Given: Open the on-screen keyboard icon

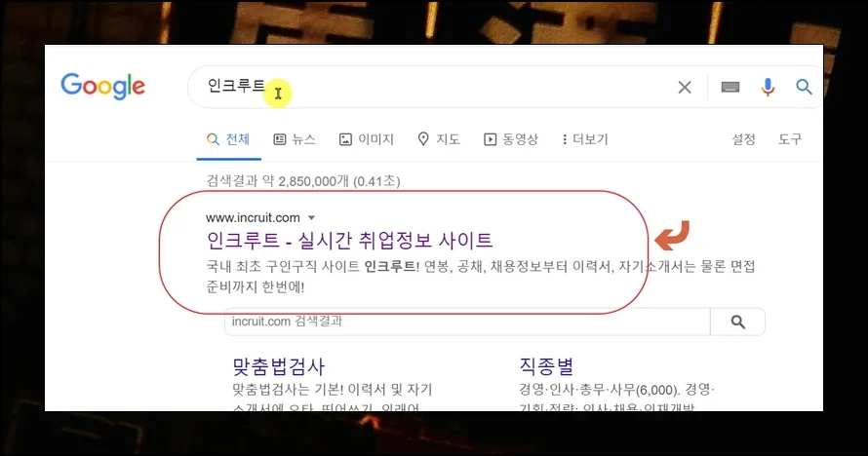Looking at the screenshot, I should coord(730,87).
